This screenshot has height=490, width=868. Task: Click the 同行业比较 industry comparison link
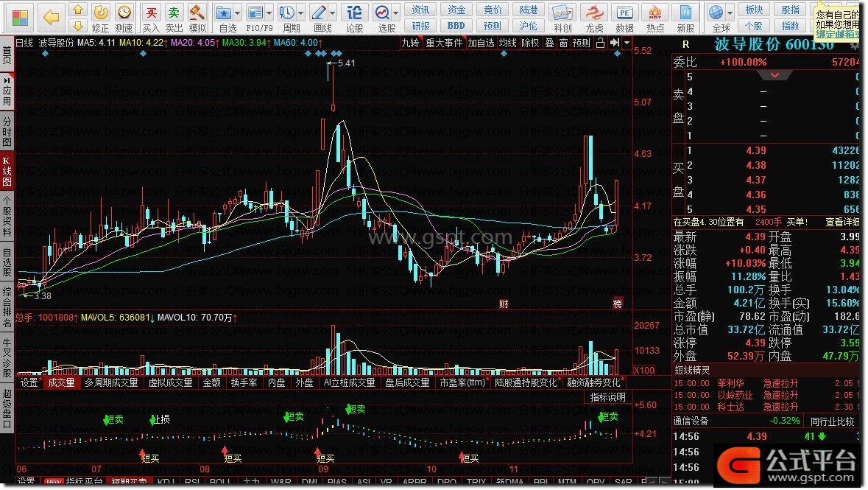(833, 421)
